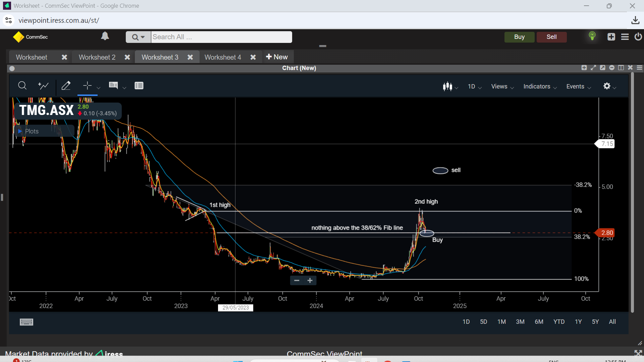Pop out the chart panel window

[602, 68]
